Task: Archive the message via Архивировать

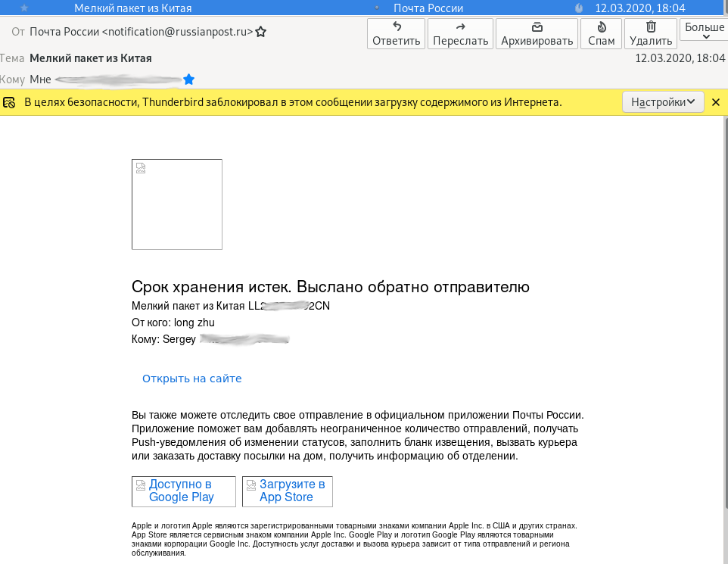Action: pos(537,33)
